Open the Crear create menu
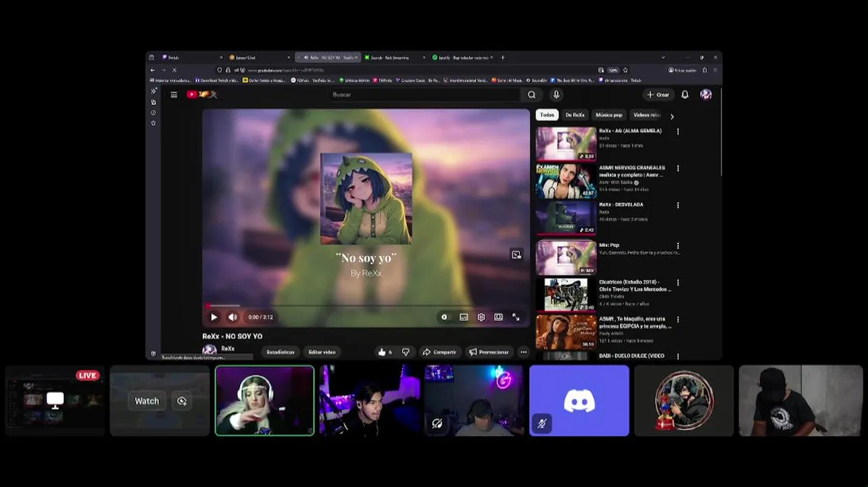The image size is (868, 487). [658, 95]
